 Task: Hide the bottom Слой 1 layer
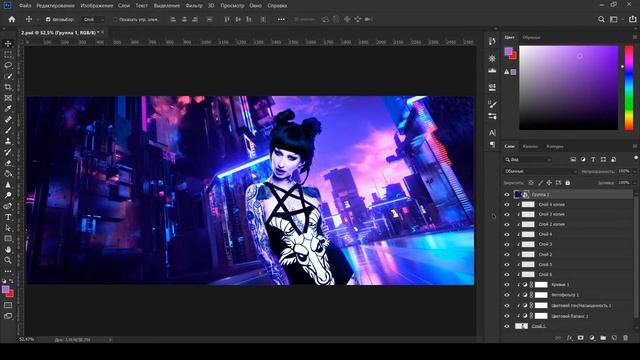(x=507, y=326)
